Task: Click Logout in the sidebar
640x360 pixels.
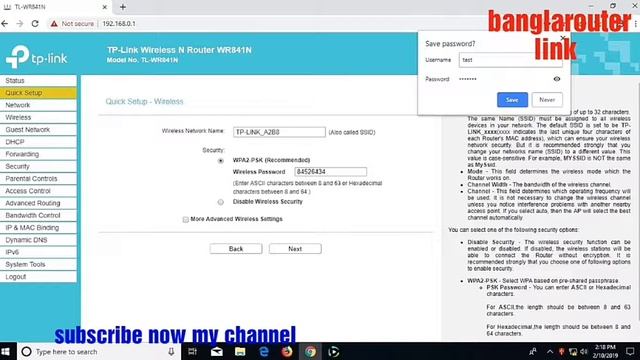Action: [38, 276]
